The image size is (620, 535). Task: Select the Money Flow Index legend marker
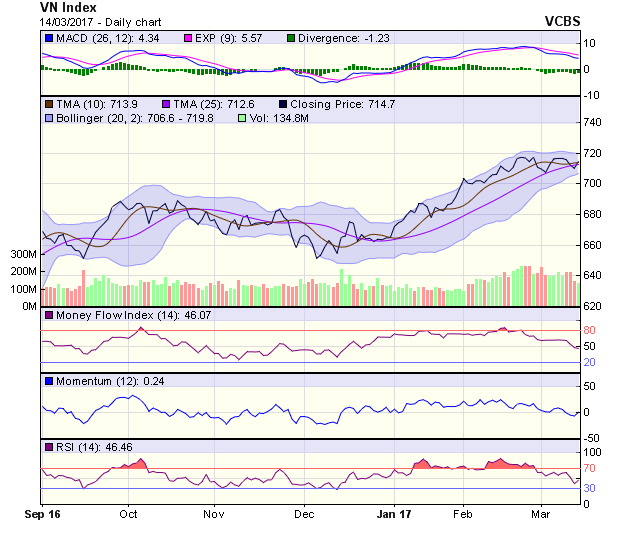pyautogui.click(x=48, y=315)
